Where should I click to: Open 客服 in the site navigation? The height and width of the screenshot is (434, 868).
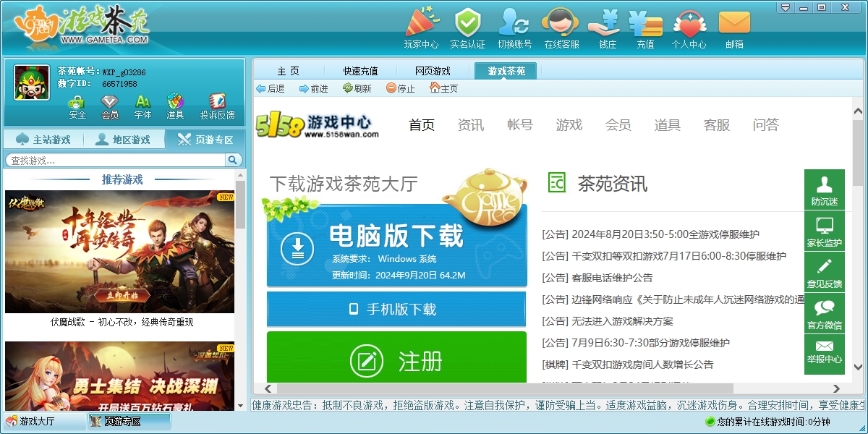coord(717,125)
